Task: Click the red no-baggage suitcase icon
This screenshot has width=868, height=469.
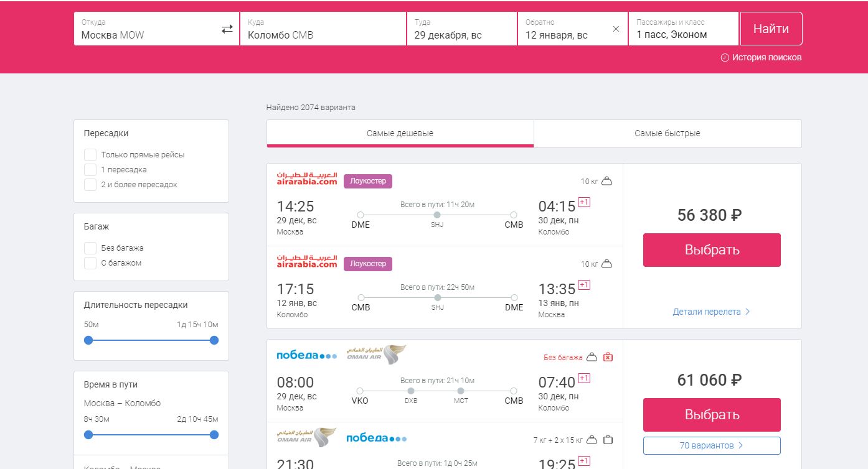Action: click(x=608, y=357)
